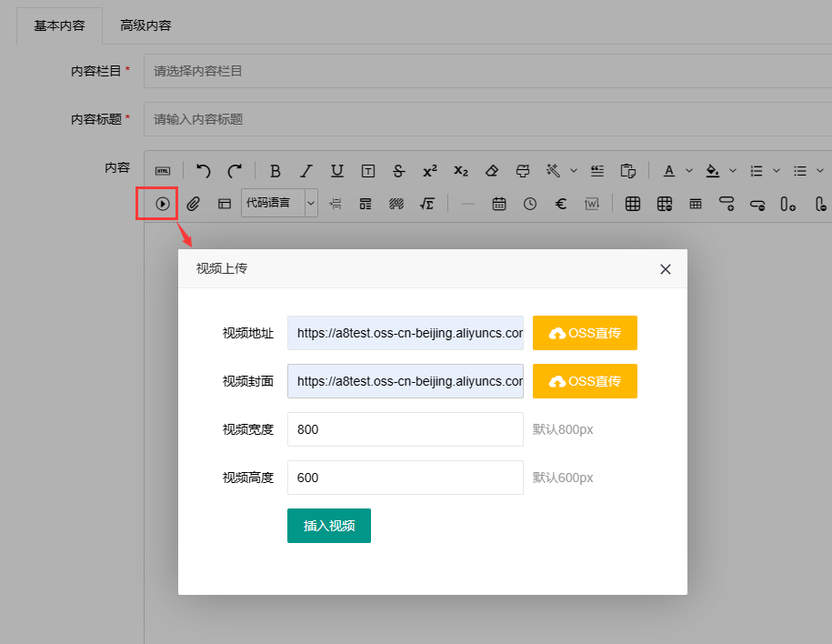The height and width of the screenshot is (644, 832).
Task: Insert date with the calendar icon
Action: [499, 204]
